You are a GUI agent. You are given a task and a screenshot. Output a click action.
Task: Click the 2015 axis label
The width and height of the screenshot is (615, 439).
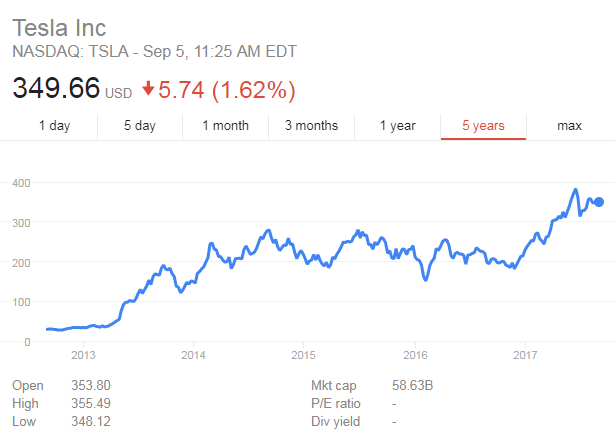(303, 355)
